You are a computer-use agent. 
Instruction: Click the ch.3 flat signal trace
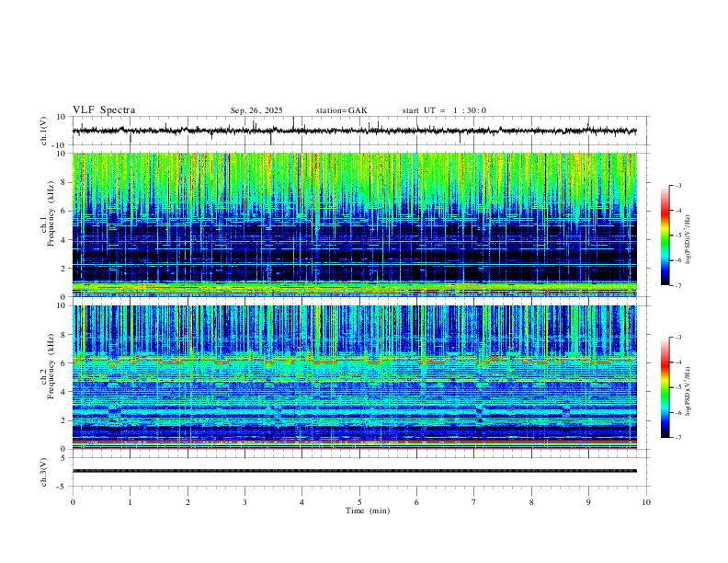pos(354,471)
